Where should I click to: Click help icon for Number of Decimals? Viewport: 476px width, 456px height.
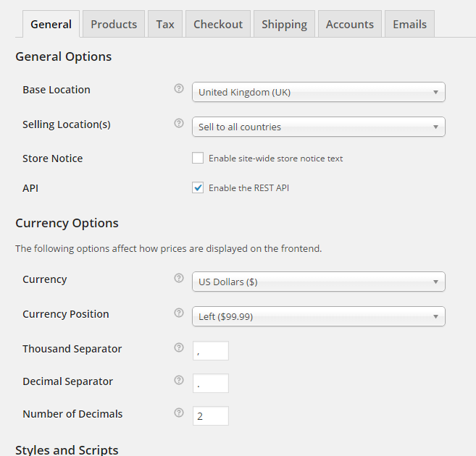coord(179,413)
